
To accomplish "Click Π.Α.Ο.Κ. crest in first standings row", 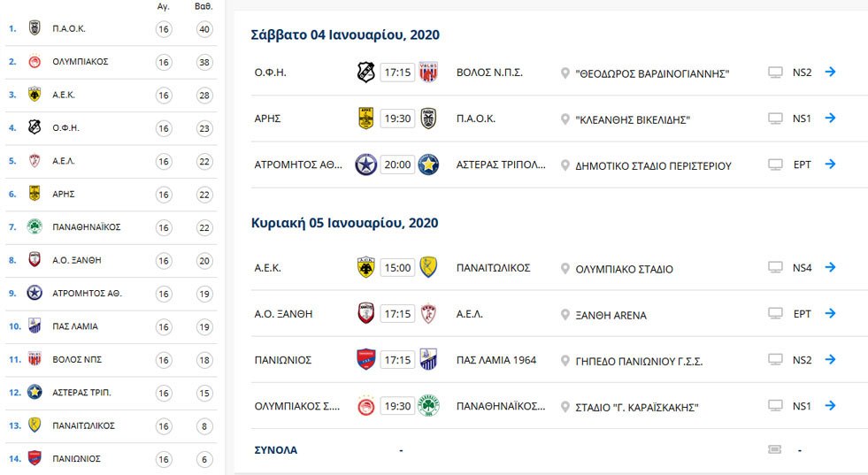I will click(x=35, y=28).
